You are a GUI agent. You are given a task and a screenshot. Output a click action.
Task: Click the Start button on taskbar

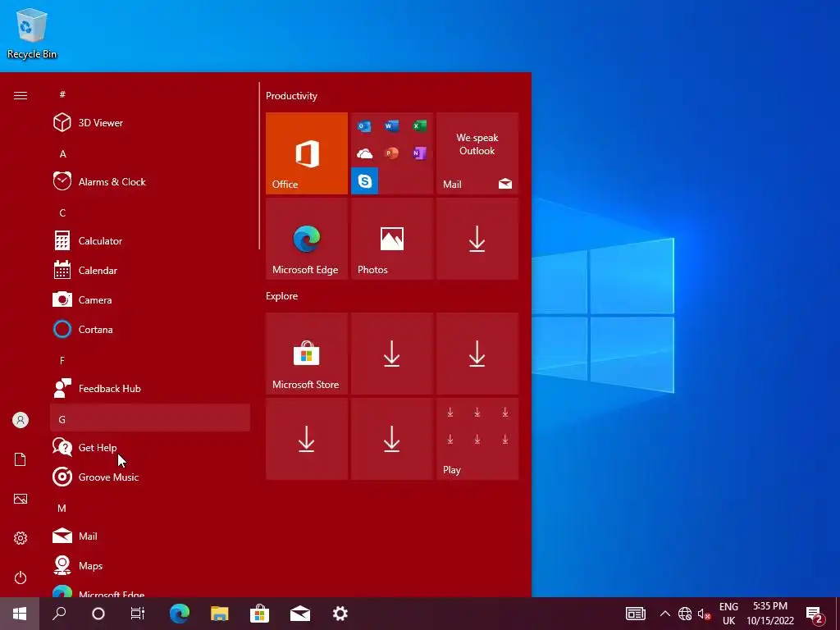(20, 614)
